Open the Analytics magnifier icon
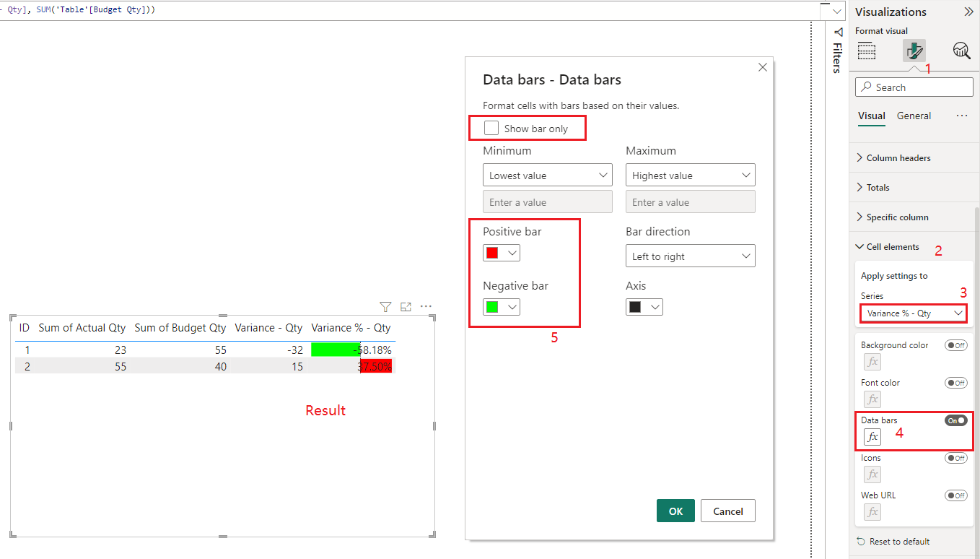Screen dimensions: 980x559 tap(961, 51)
